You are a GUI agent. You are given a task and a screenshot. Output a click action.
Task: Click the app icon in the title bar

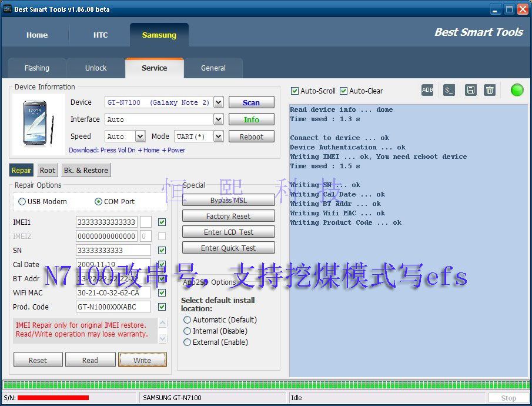pos(7,9)
